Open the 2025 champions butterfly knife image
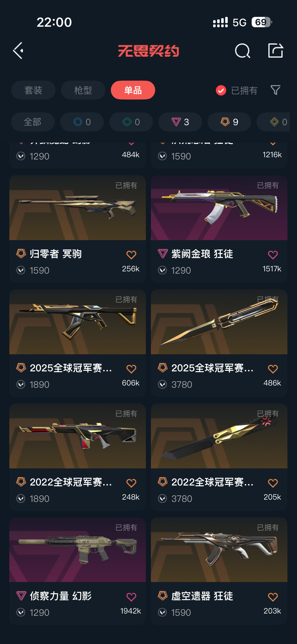This screenshot has width=297, height=644. coord(219,322)
